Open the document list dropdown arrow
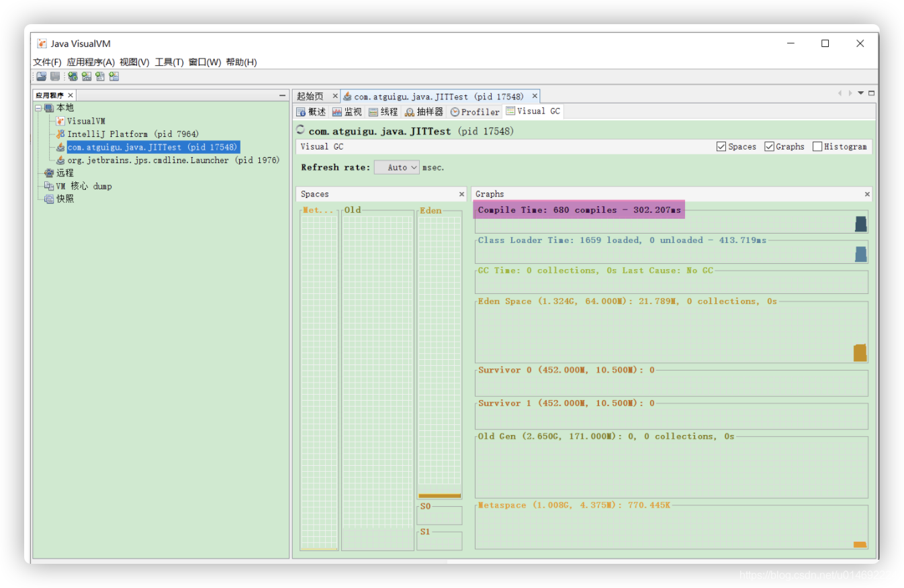Viewport: 904px width, 588px height. 860,93
